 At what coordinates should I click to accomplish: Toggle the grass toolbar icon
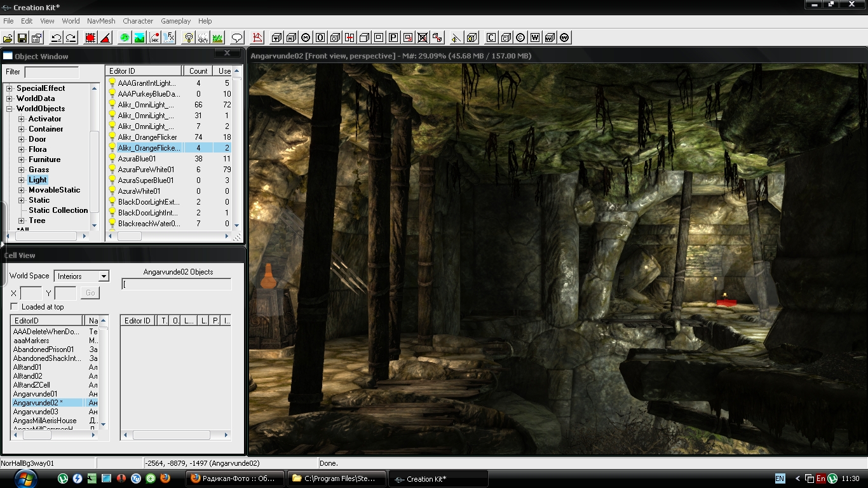tap(217, 37)
